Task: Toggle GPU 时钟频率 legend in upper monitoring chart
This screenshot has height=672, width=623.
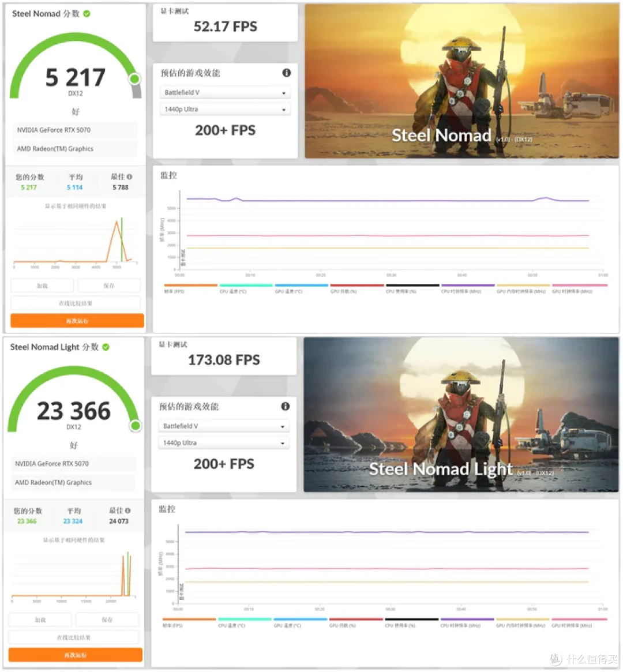Action: pyautogui.click(x=579, y=288)
